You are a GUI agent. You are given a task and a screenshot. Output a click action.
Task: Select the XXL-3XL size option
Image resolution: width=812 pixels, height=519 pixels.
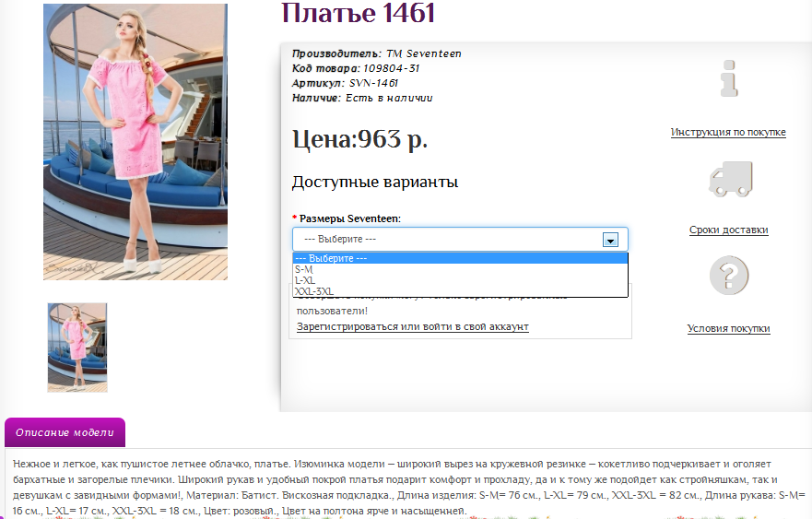(x=460, y=291)
